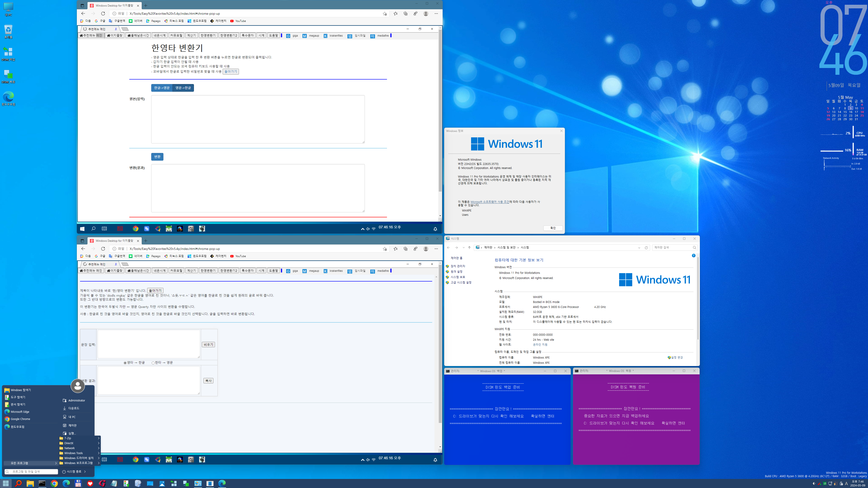Select the 한타 → 영문 radio button

[x=153, y=363]
